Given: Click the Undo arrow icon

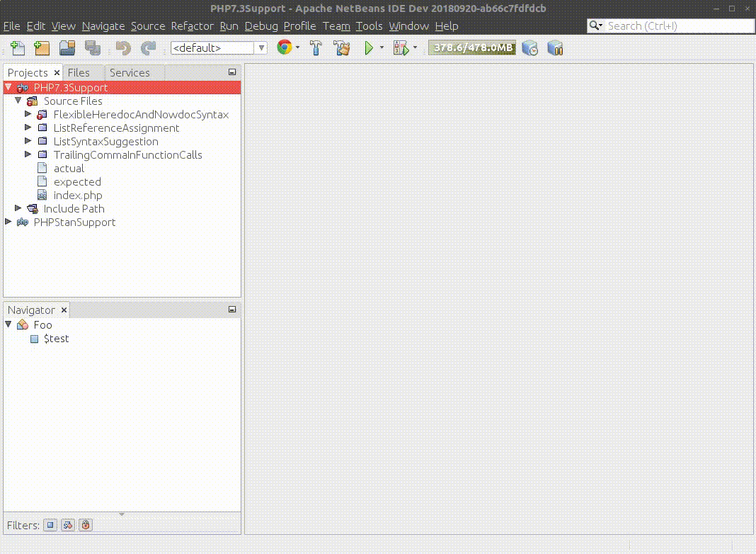Looking at the screenshot, I should 123,47.
